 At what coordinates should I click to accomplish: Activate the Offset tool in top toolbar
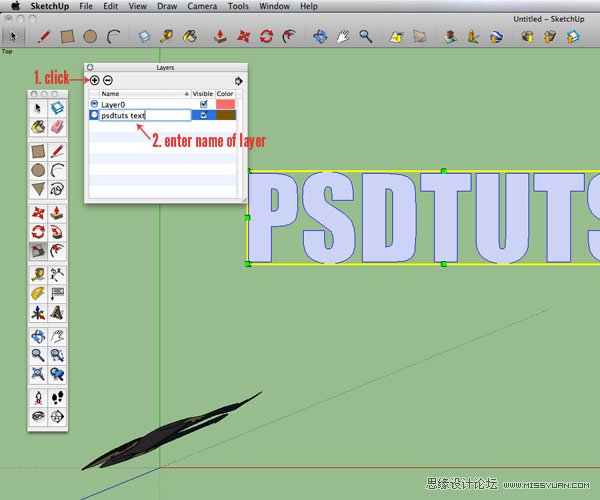[x=289, y=37]
